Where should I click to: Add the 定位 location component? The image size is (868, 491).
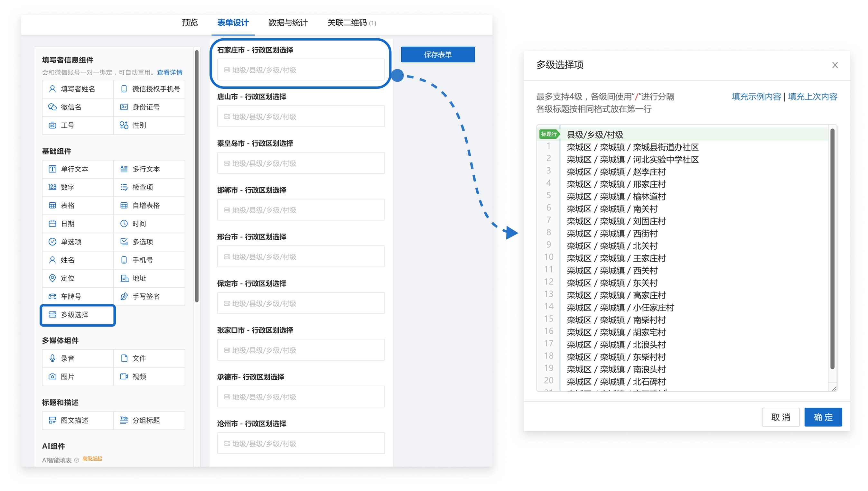coord(68,278)
